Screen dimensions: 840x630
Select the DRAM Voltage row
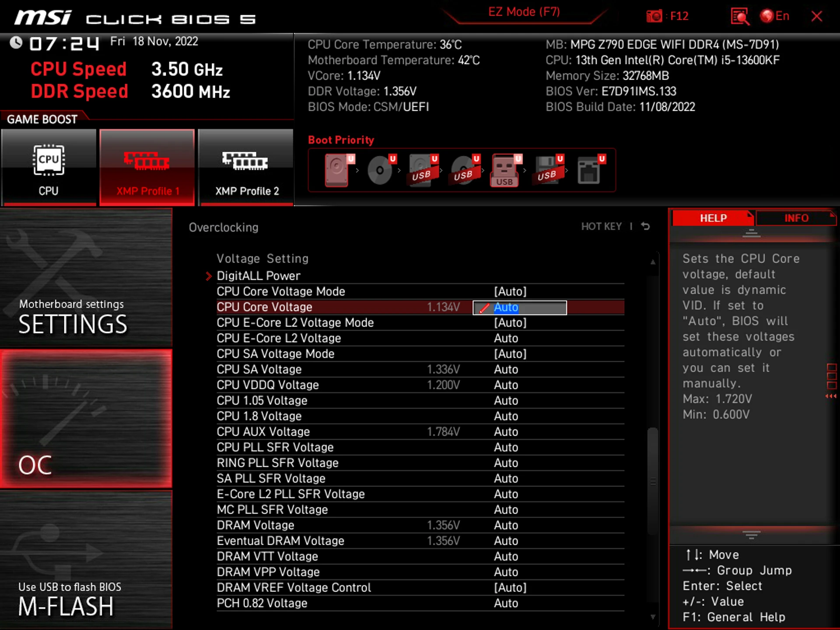point(420,525)
